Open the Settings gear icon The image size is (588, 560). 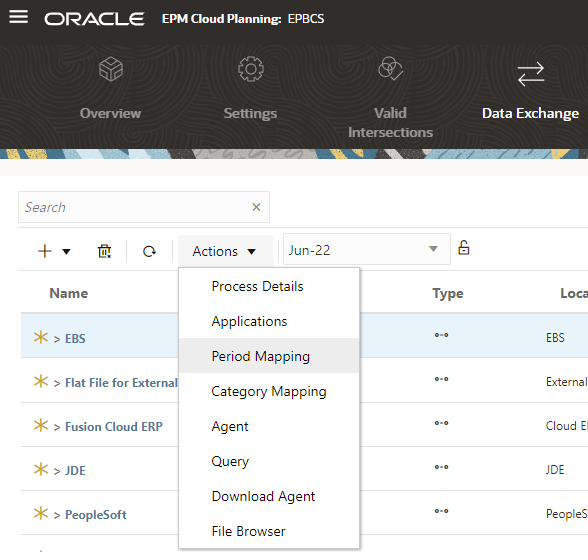click(251, 69)
